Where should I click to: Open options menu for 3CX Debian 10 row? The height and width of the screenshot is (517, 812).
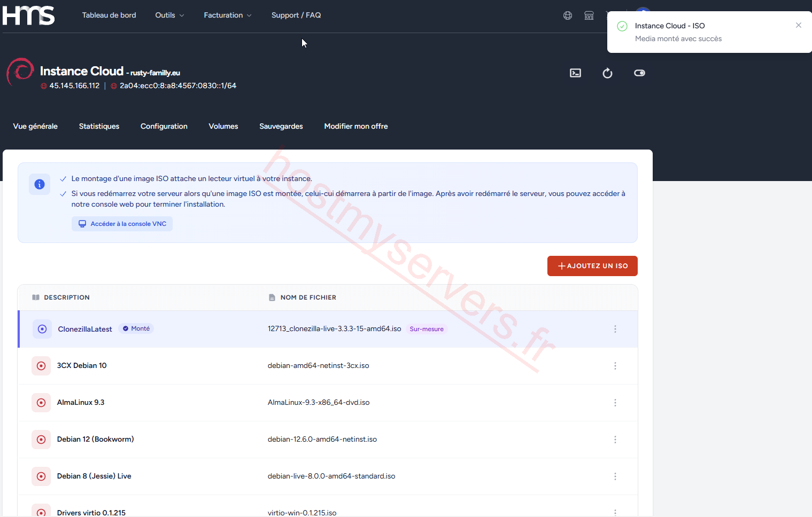tap(615, 366)
